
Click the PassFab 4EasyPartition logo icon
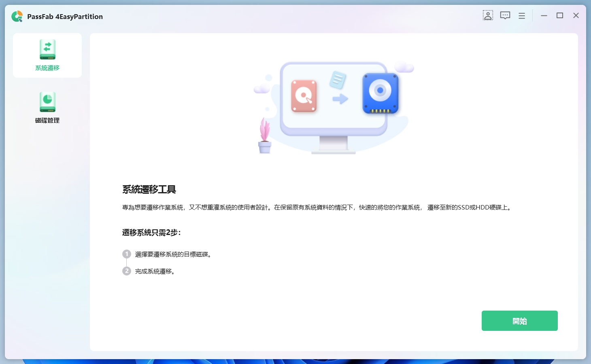point(17,16)
